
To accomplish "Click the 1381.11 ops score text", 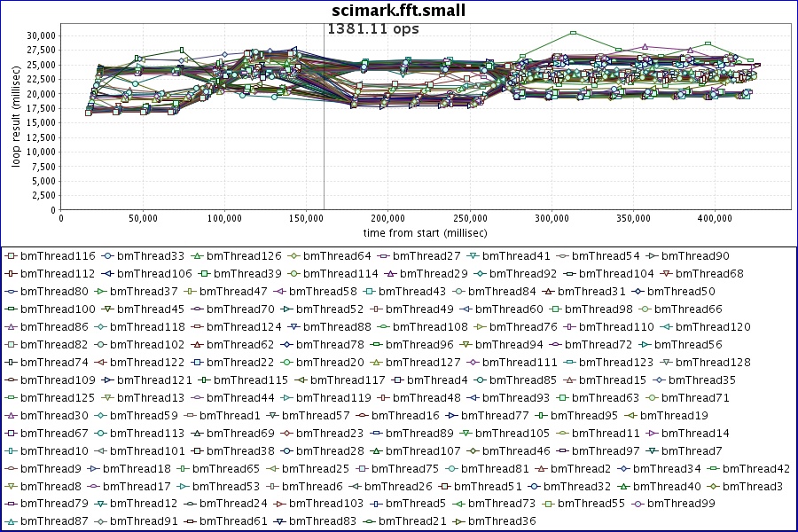I will coord(373,28).
